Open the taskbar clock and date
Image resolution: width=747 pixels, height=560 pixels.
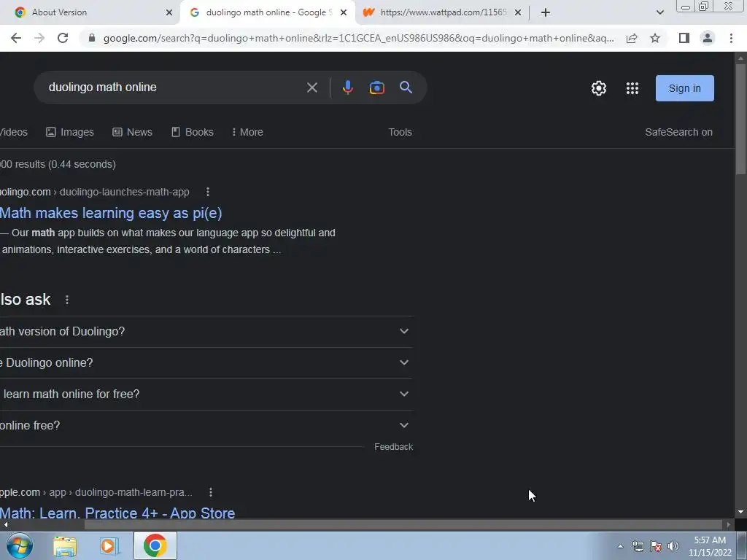point(710,546)
